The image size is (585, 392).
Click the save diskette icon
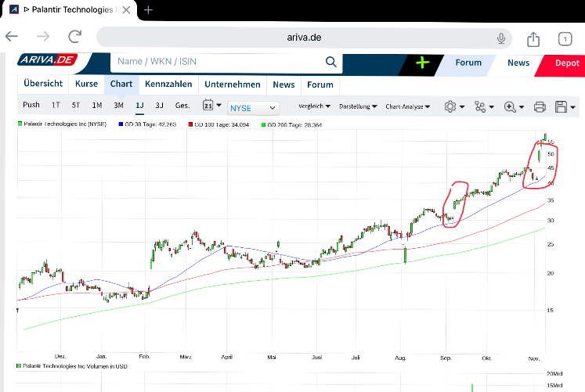(561, 106)
